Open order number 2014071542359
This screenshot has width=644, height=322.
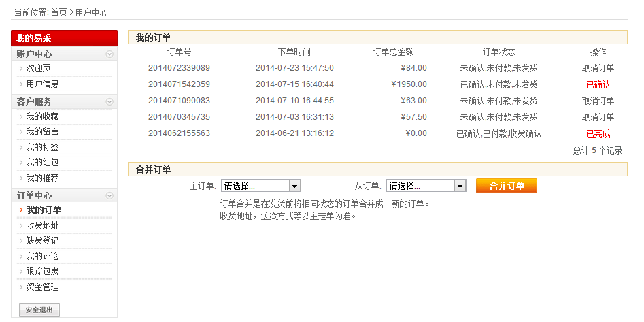(x=179, y=84)
